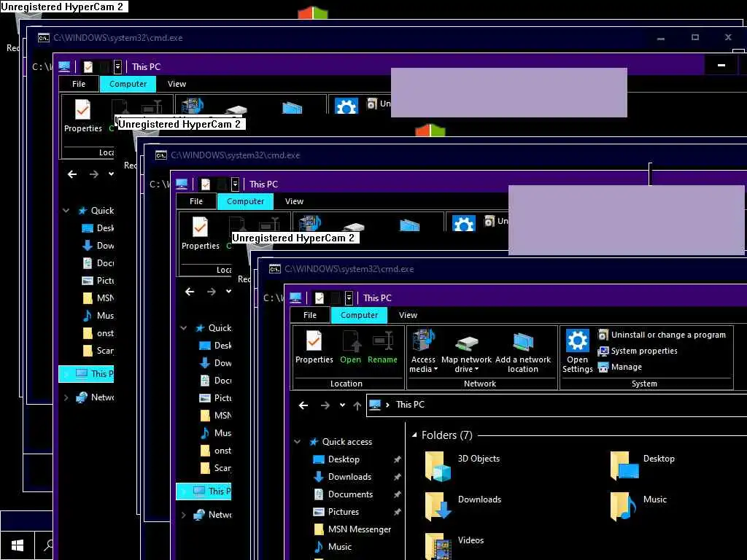Open Videos folder in Folders group
The height and width of the screenshot is (560, 747).
click(x=454, y=545)
